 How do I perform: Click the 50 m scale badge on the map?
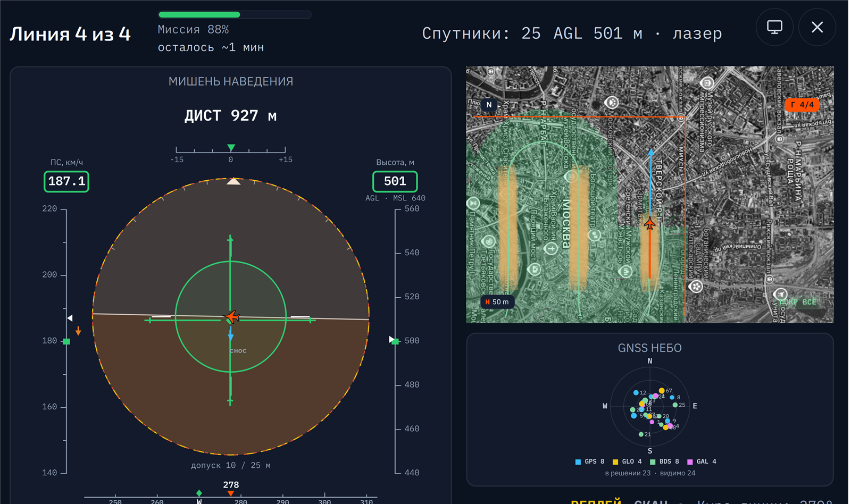tap(497, 302)
